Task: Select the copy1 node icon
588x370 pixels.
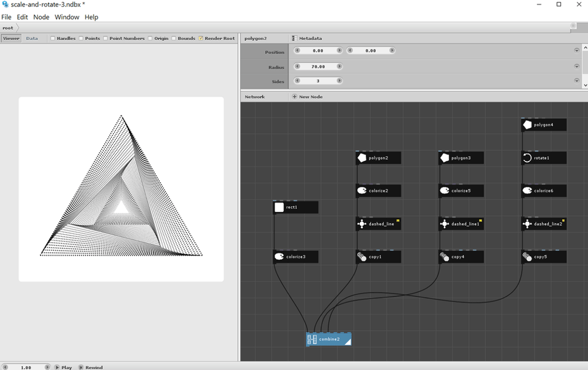Action: tap(362, 257)
